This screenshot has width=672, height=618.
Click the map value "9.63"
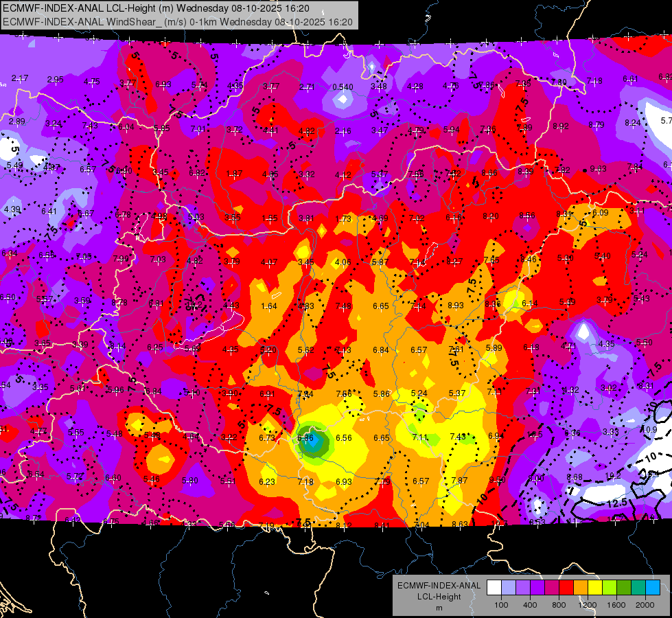click(598, 168)
